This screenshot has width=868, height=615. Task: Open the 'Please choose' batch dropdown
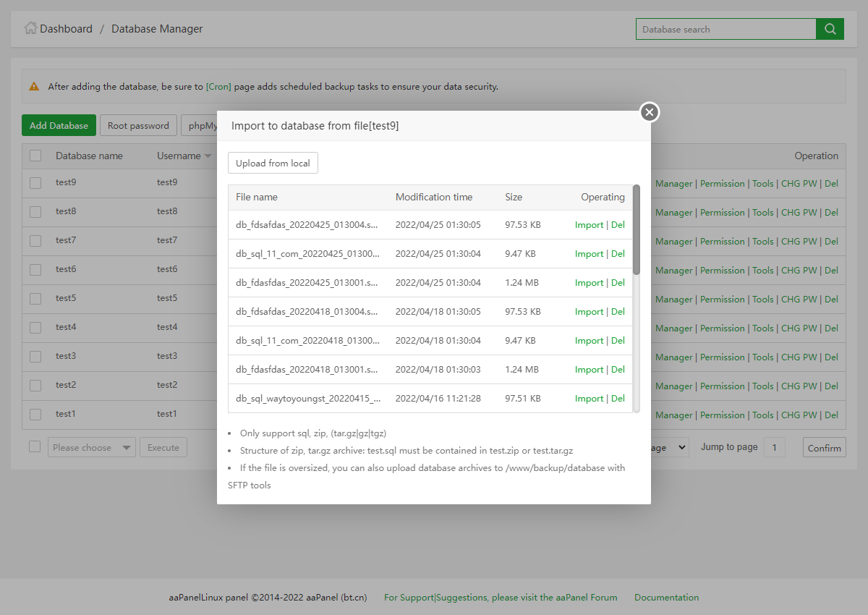[92, 448]
